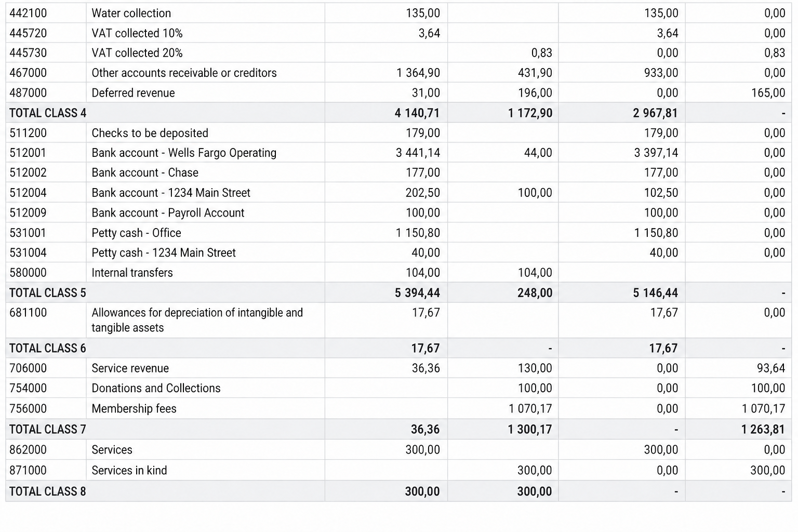
Task: Click the TOTAL CLASS 5 debit value 5 394,44
Action: [417, 293]
